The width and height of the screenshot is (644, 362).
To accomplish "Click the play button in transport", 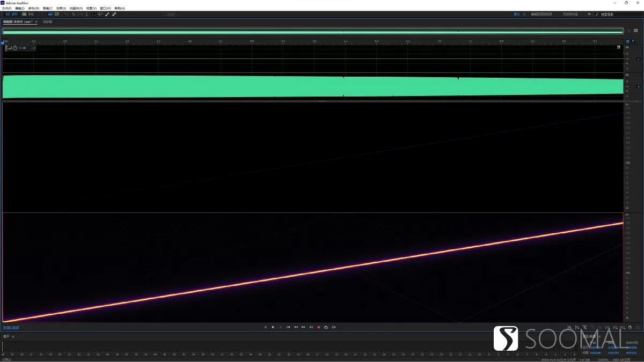I will [273, 327].
